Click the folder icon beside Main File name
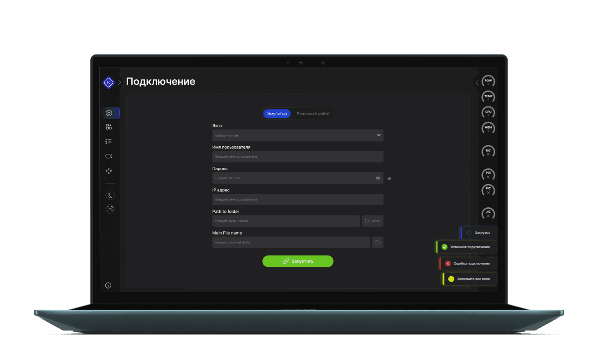This screenshot has height=364, width=596. pyautogui.click(x=378, y=242)
